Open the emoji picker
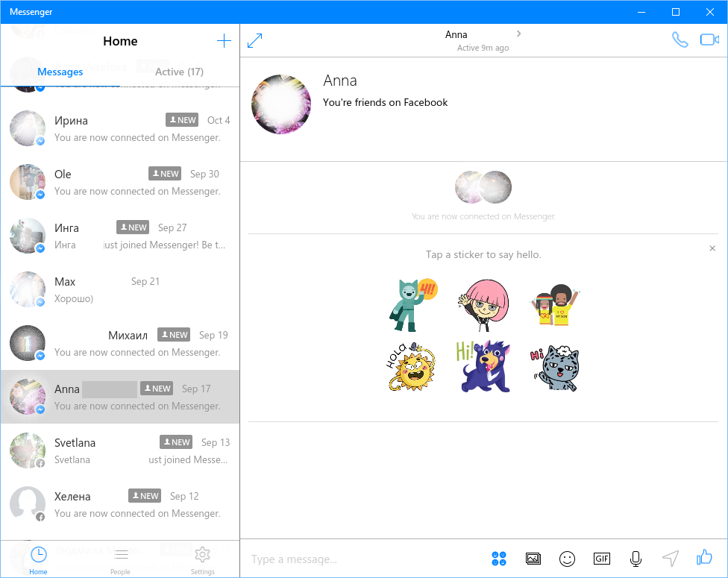728x578 pixels. click(568, 559)
